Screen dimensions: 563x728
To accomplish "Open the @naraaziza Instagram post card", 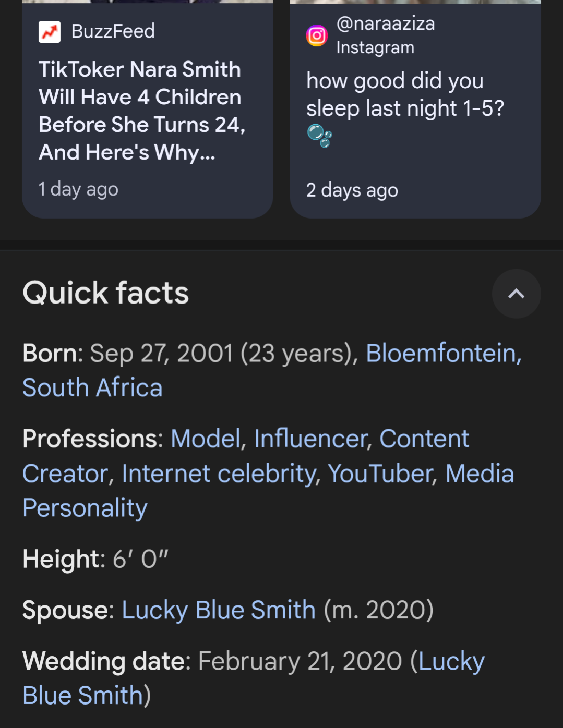I will click(415, 109).
